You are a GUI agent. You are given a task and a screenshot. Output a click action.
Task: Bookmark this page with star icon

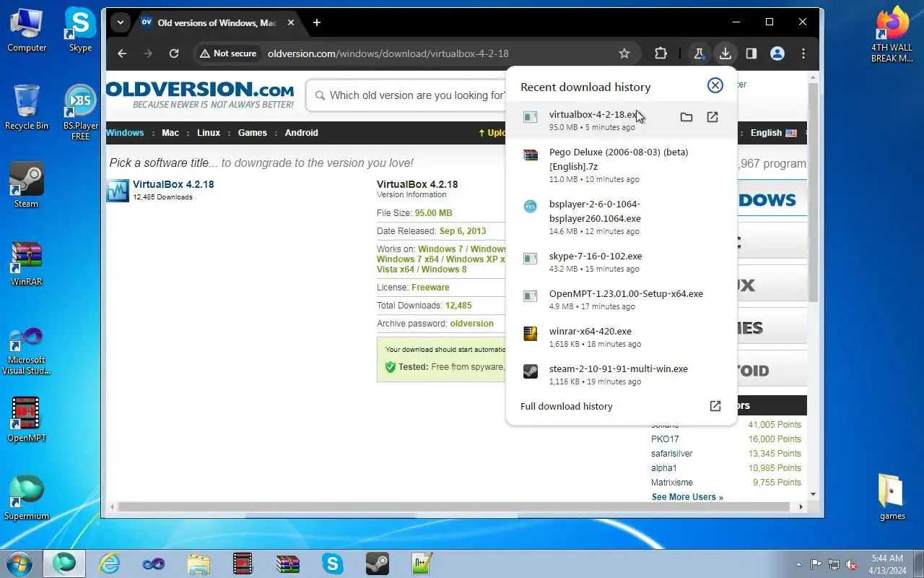(624, 53)
